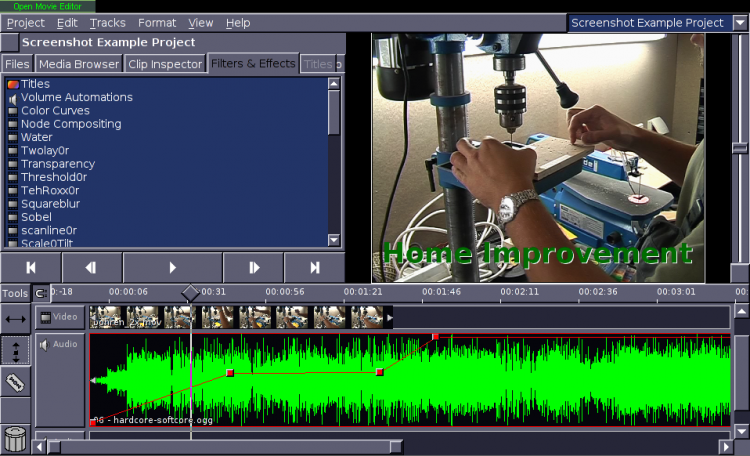Select the vertical automation adjust tool
Image resolution: width=750 pixels, height=456 pixels.
pyautogui.click(x=15, y=351)
